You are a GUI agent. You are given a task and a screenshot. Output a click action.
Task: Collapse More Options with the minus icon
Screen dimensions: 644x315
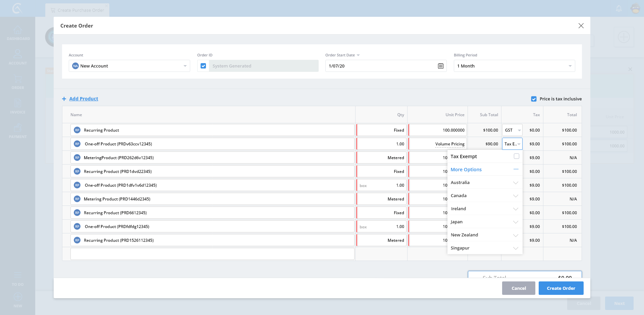(x=516, y=169)
